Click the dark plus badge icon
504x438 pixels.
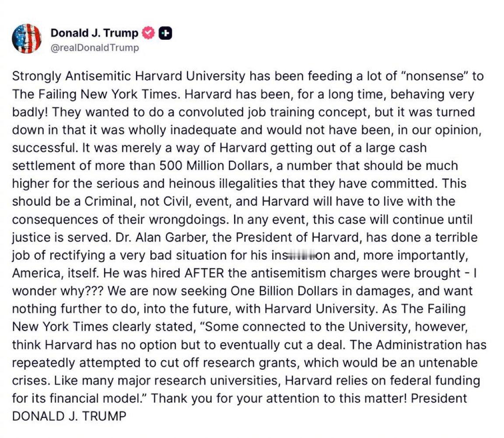pos(166,33)
